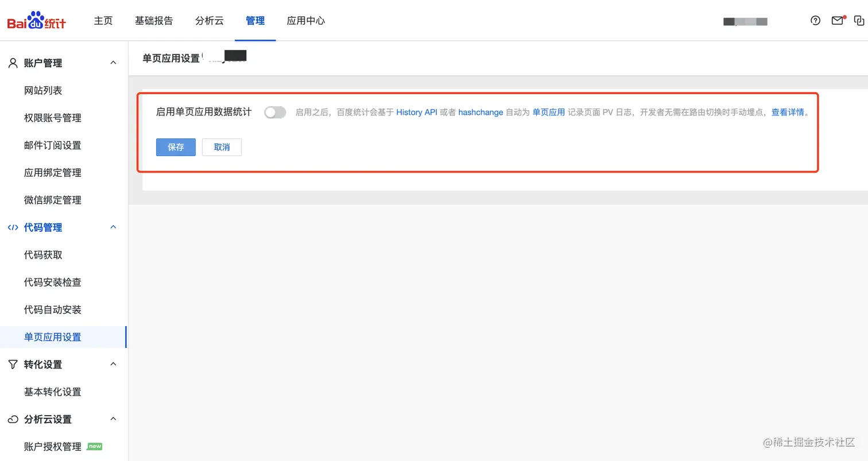Click the green new badge beside 账户授权管理
This screenshot has height=461, width=868.
point(94,446)
